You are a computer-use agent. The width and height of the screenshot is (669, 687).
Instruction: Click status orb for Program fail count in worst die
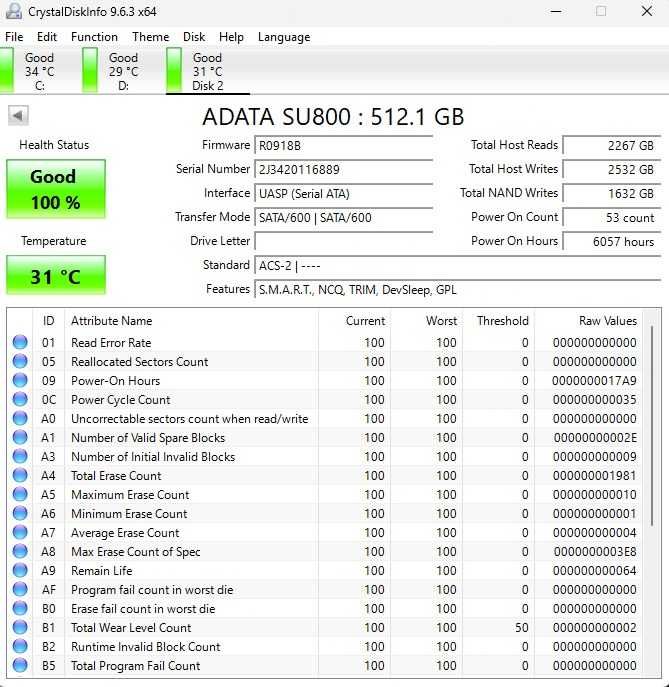[x=20, y=589]
